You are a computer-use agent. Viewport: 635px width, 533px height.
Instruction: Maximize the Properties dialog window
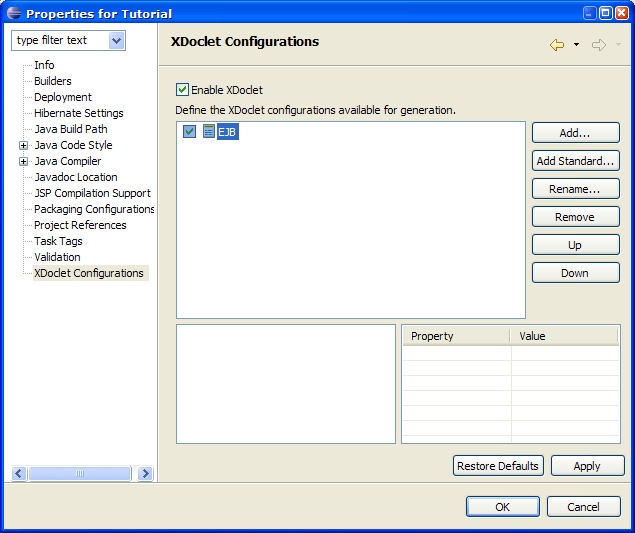[x=605, y=13]
